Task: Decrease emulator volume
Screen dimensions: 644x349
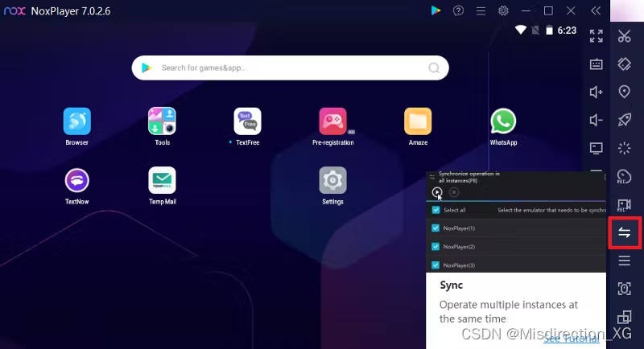Action: coord(597,120)
